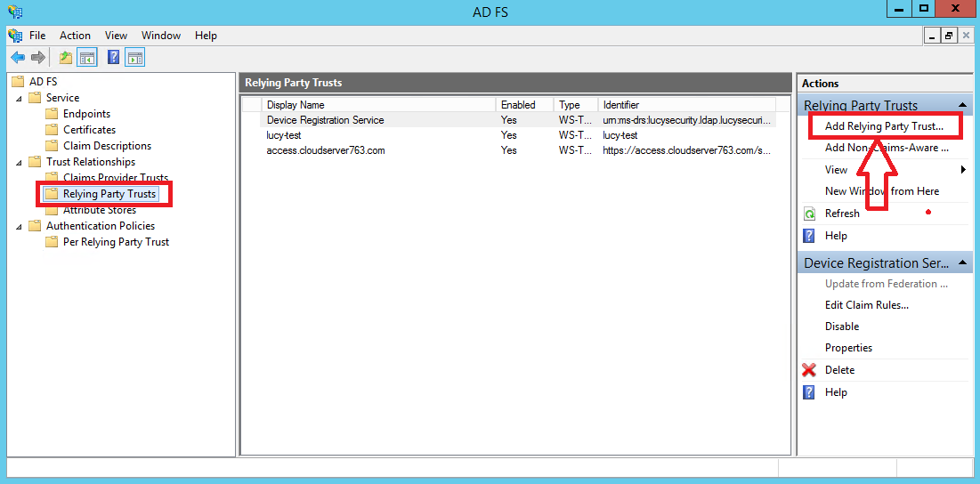Click the Help icon under Relying Party Trusts actions
The image size is (980, 484).
coord(809,236)
